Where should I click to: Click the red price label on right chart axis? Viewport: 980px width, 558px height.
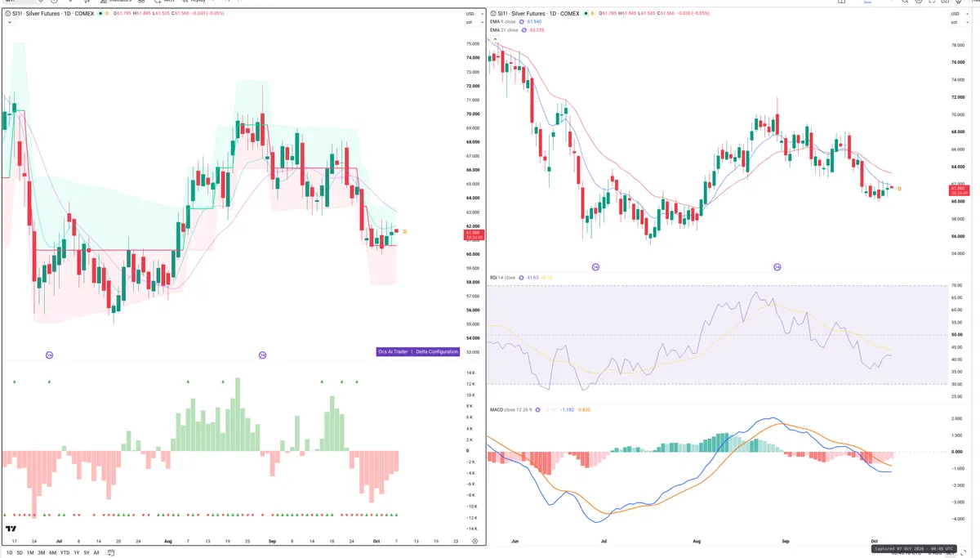pos(960,191)
